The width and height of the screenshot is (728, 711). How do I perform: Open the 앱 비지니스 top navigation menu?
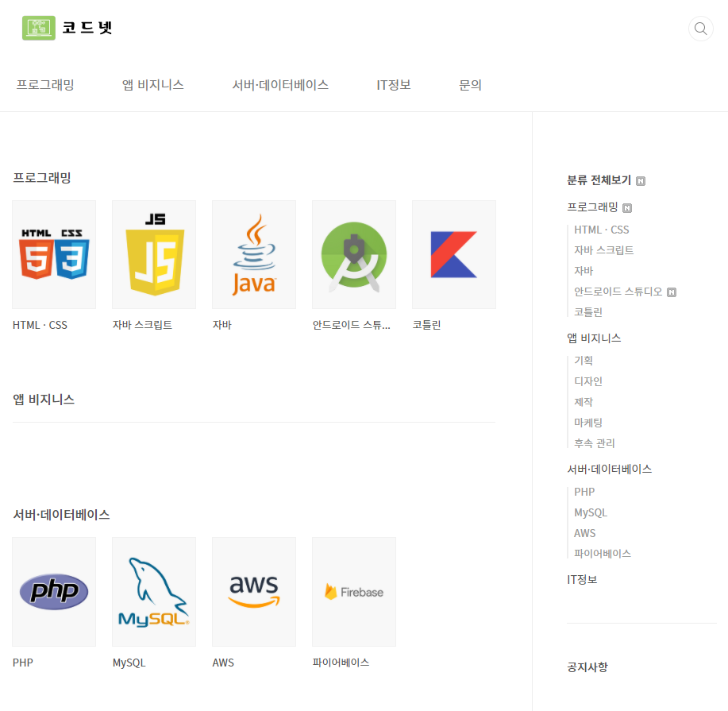pyautogui.click(x=152, y=85)
